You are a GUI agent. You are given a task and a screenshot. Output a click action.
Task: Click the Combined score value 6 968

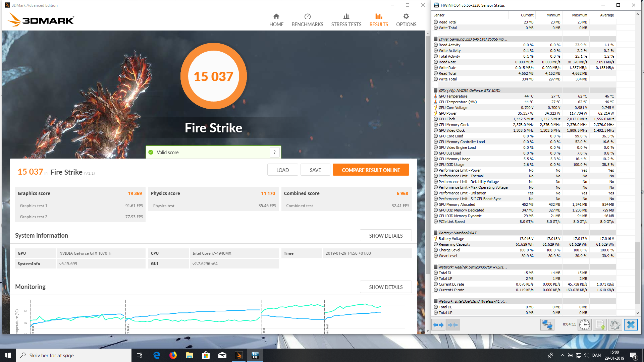[402, 193]
